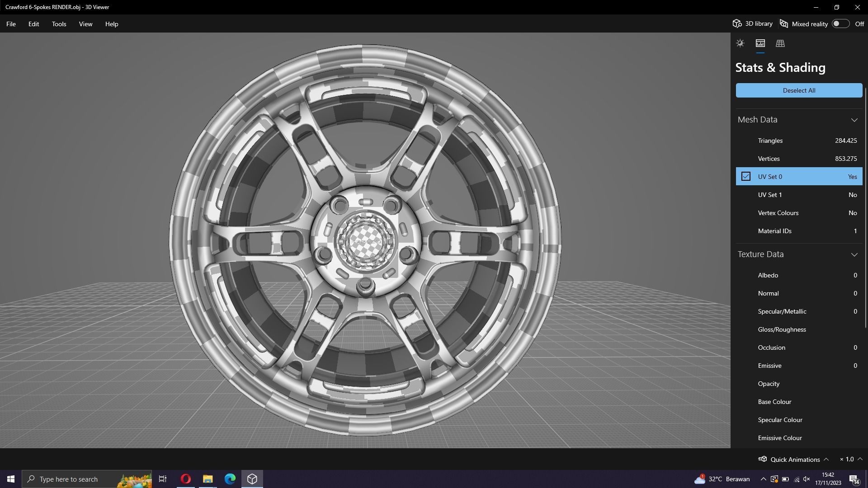Image resolution: width=868 pixels, height=488 pixels.
Task: Open Task View from taskbar
Action: 163,479
